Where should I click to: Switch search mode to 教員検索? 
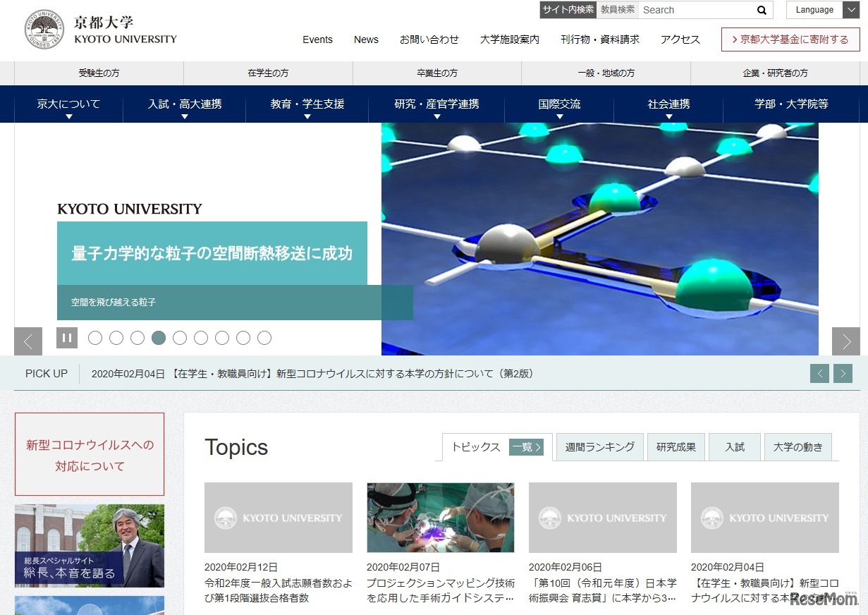(x=618, y=10)
